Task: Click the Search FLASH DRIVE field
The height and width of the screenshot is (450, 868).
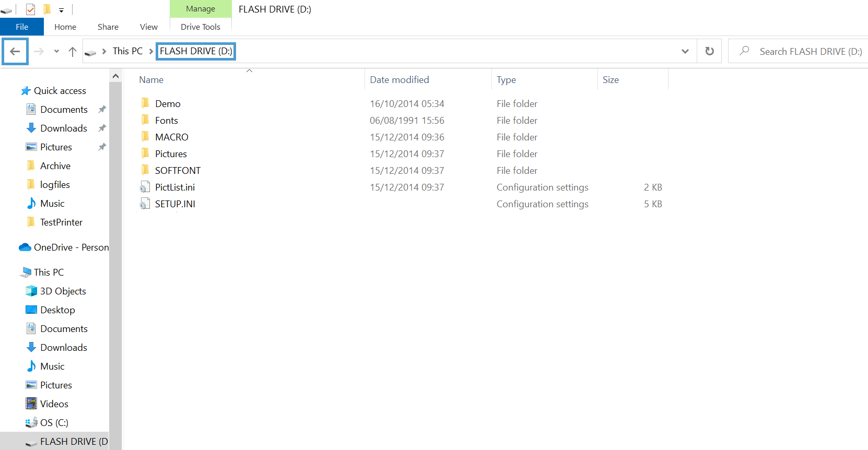Action: coord(799,51)
